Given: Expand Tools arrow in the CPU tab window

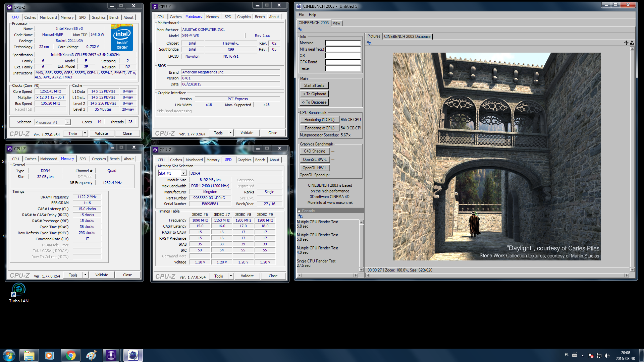Looking at the screenshot, I should click(x=85, y=133).
